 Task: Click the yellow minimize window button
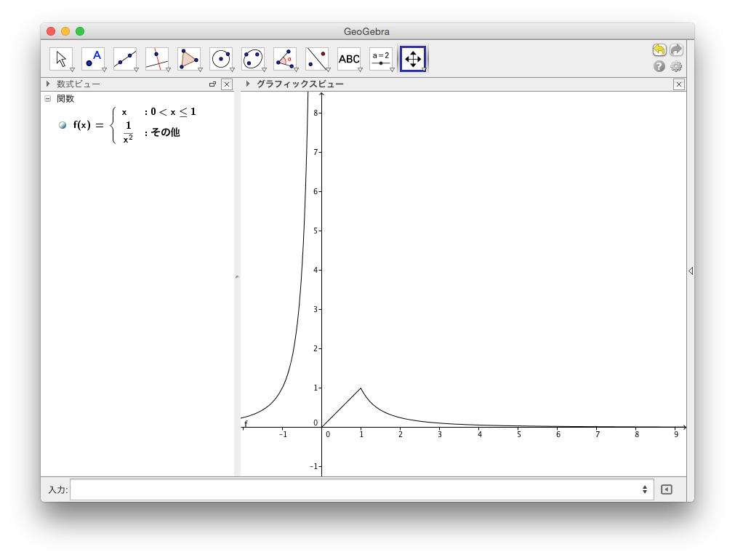click(65, 31)
